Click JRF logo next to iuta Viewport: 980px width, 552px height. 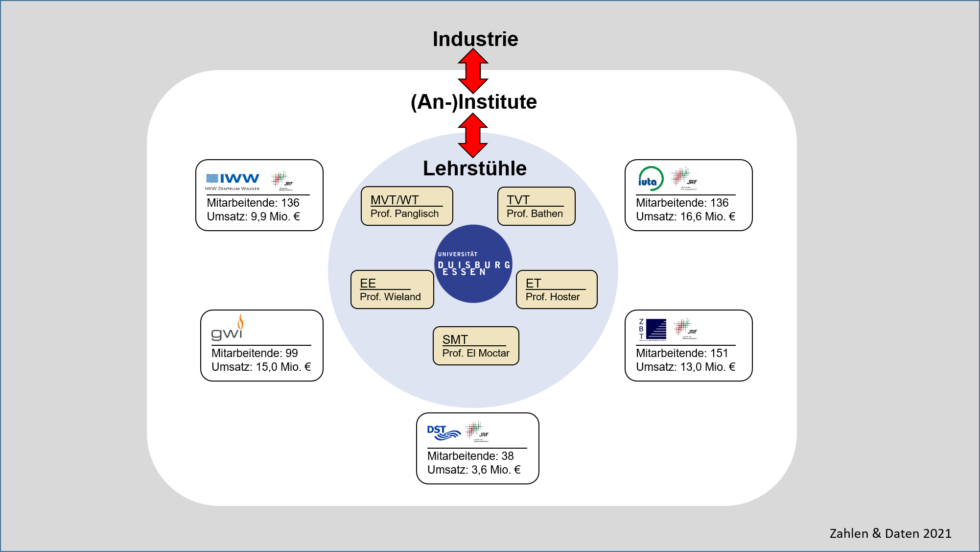(x=684, y=178)
